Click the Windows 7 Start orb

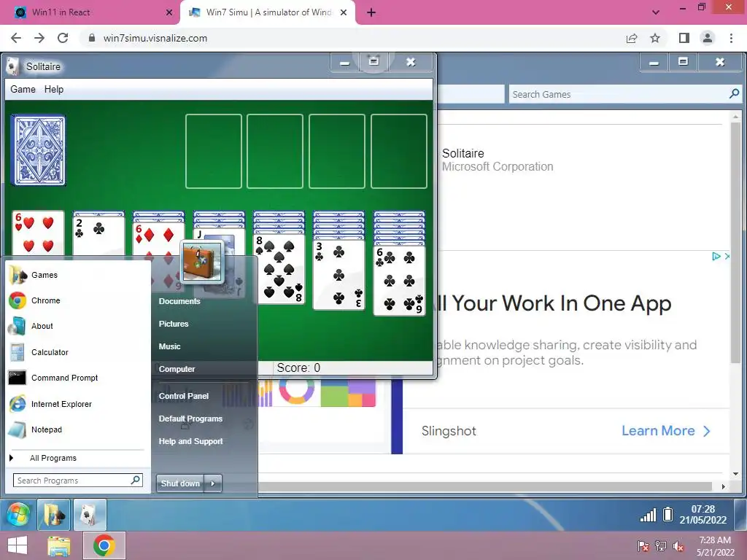click(18, 515)
